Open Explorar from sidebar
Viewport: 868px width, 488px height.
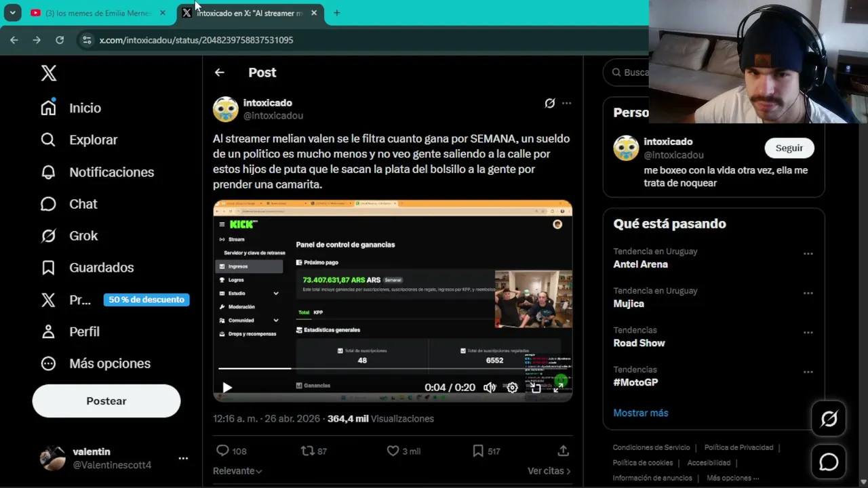point(79,140)
